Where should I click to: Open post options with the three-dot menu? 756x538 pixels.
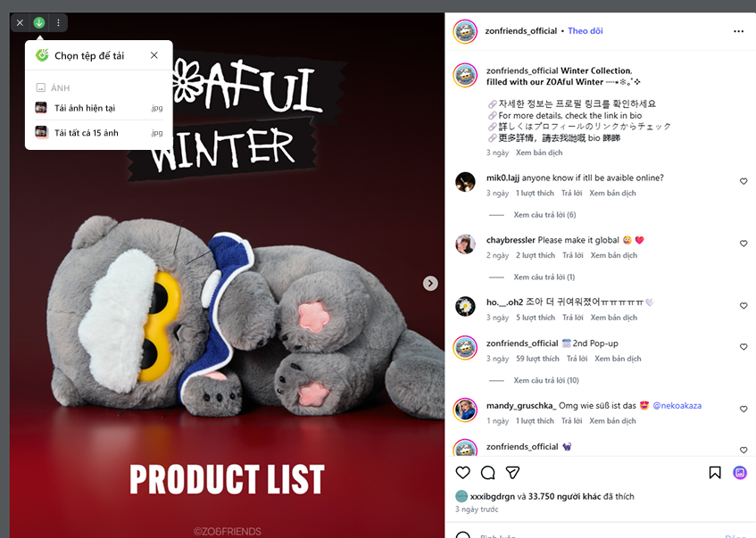click(739, 31)
